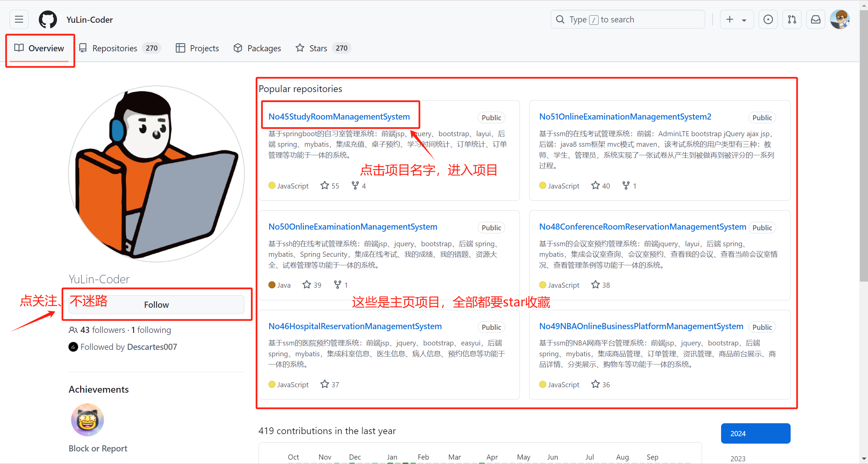This screenshot has height=464, width=868.
Task: Switch to the Repositories tab
Action: (x=120, y=48)
